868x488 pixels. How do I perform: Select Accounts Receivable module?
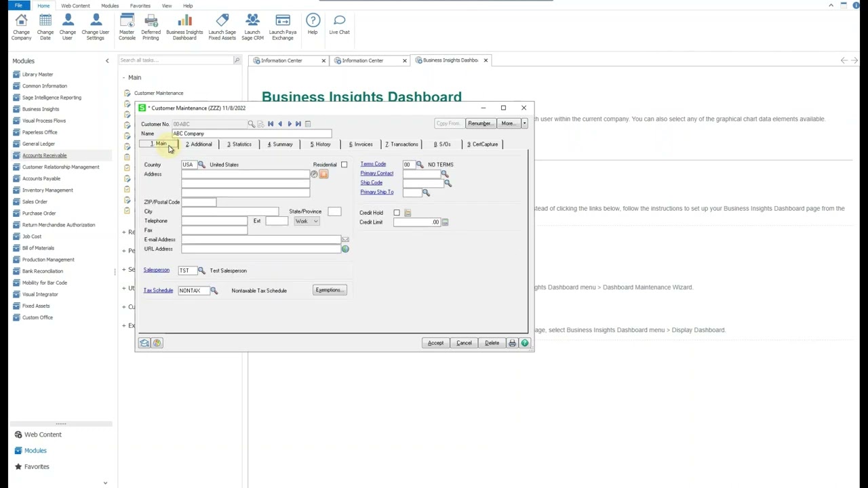(45, 155)
